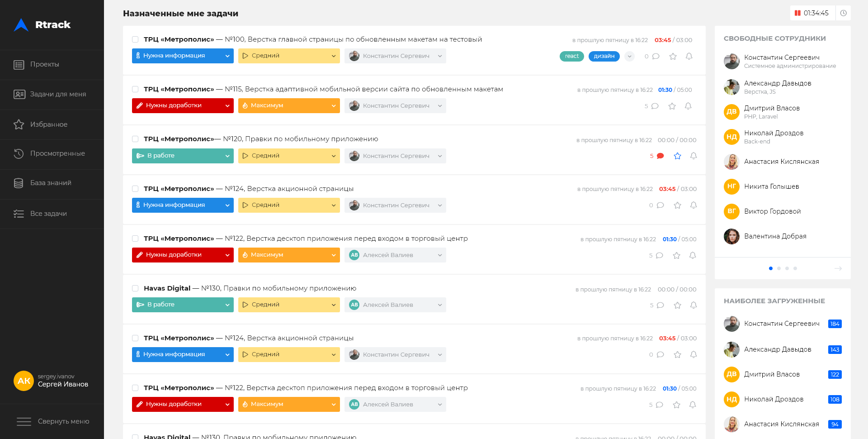The width and height of the screenshot is (868, 439).
Task: Select checkbox of first №124 task
Action: tap(135, 189)
